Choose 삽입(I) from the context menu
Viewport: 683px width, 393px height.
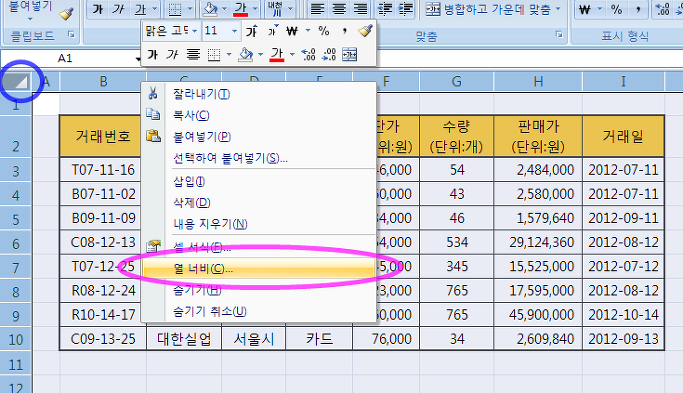point(259,181)
